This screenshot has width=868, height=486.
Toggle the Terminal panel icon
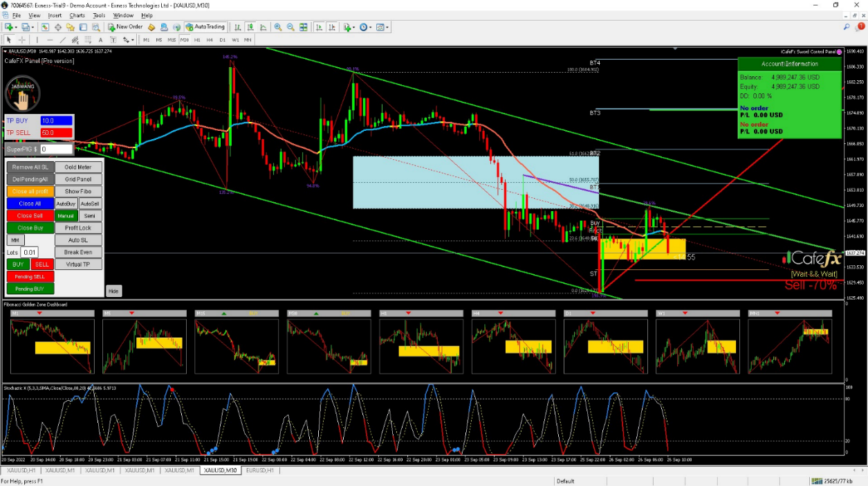point(83,27)
